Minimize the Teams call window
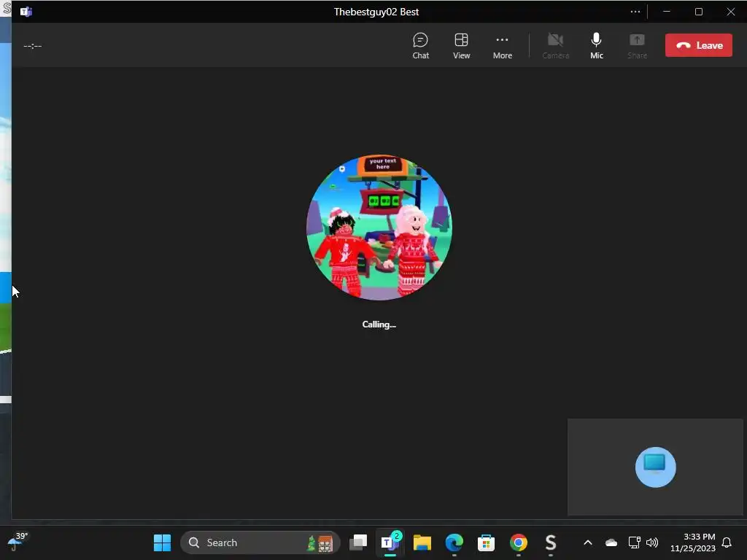This screenshot has height=560, width=747. pyautogui.click(x=667, y=12)
